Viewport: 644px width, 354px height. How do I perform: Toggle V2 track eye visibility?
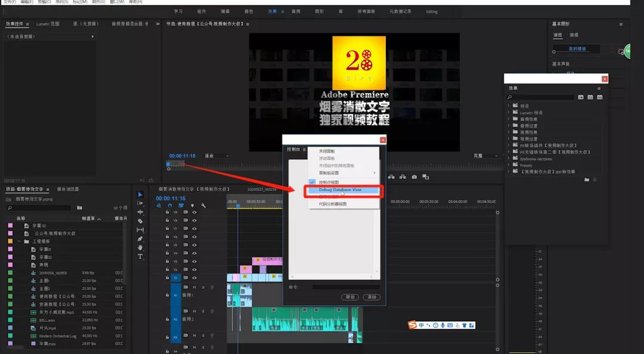[194, 270]
